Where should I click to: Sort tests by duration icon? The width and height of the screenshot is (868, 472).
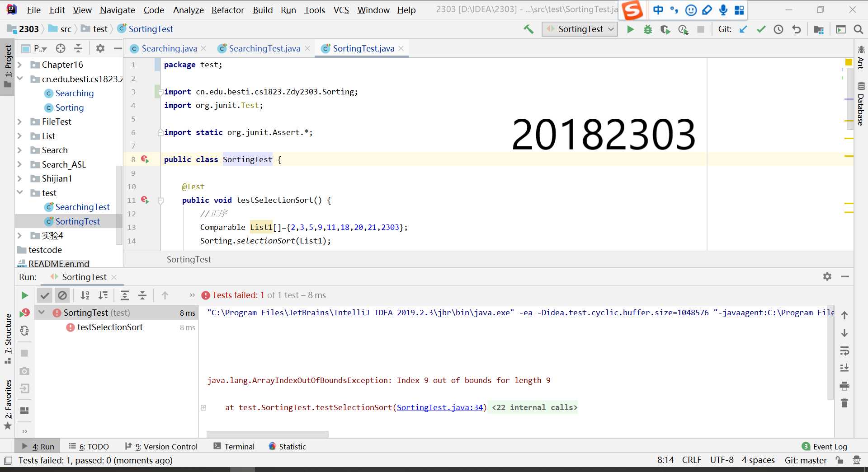pos(103,295)
